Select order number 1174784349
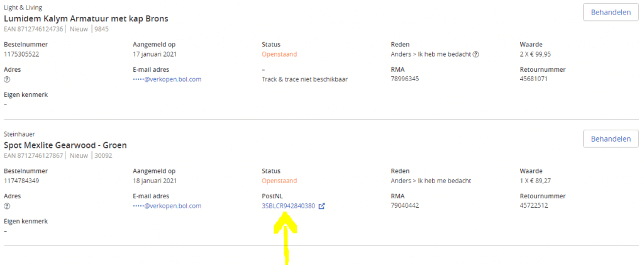The width and height of the screenshot is (644, 265). (x=21, y=181)
